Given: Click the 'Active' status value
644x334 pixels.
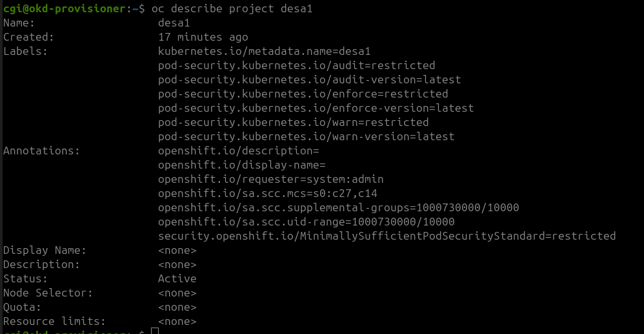Looking at the screenshot, I should (177, 279).
